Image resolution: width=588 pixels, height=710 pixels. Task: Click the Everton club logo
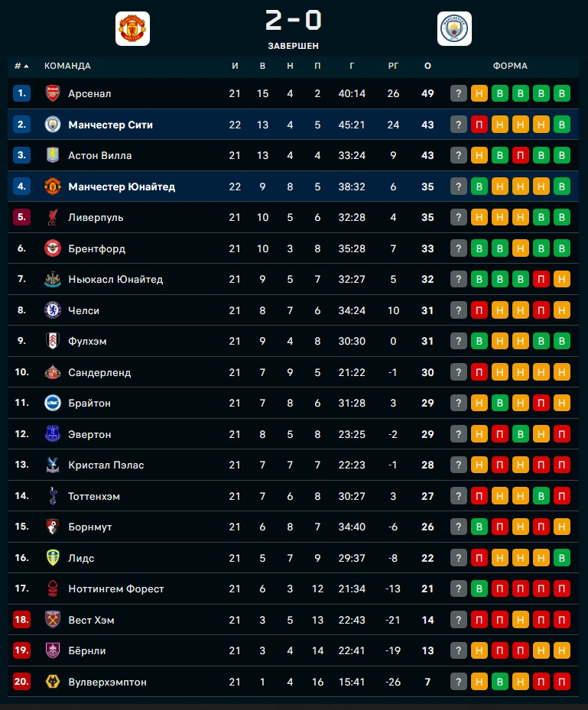(x=53, y=434)
